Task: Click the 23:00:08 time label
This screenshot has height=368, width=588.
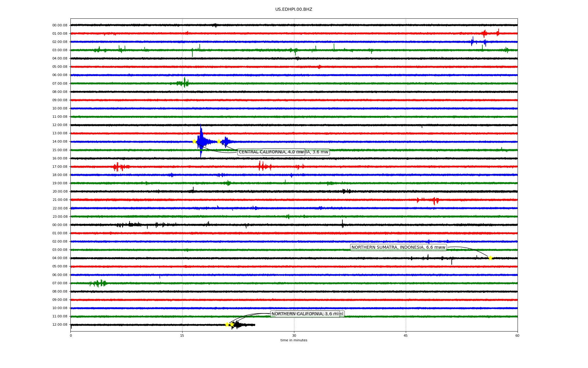Action: point(60,217)
